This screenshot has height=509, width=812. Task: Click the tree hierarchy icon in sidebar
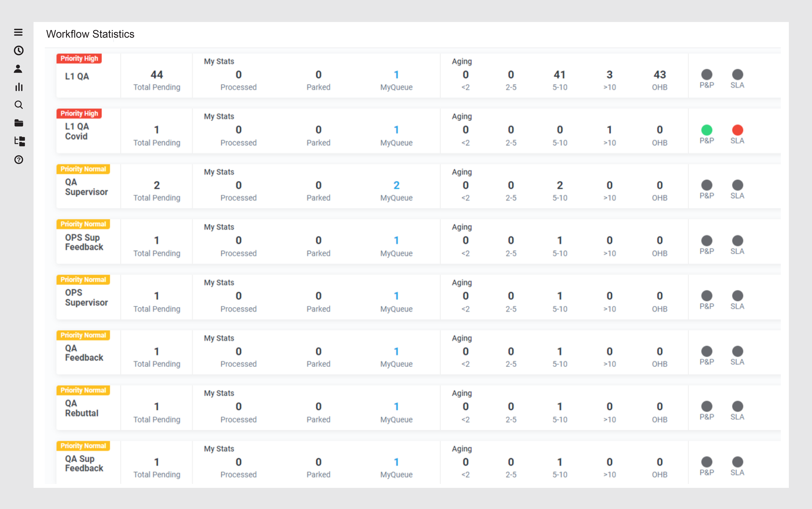pos(20,141)
